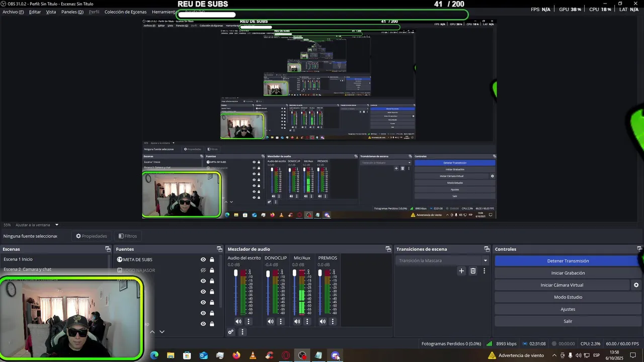Open the Ajustar a la ventana zoom dropdown
Image resolution: width=644 pixels, height=362 pixels.
(x=38, y=225)
